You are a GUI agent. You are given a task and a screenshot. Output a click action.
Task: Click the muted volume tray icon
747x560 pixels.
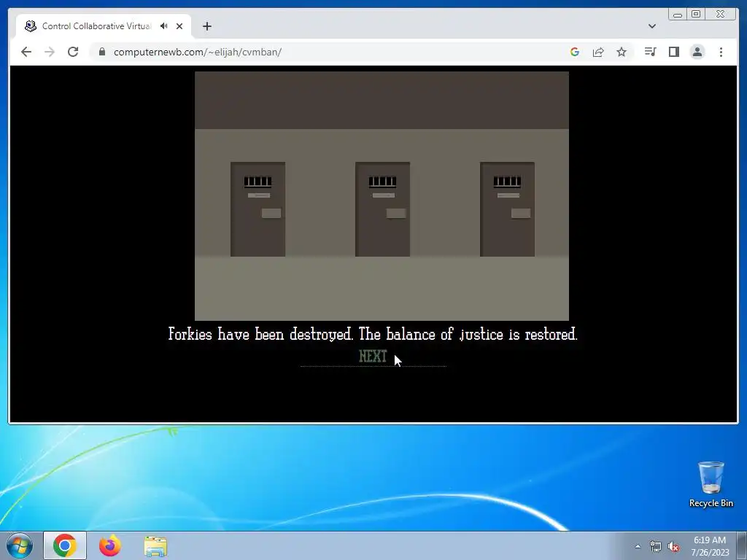tap(673, 547)
